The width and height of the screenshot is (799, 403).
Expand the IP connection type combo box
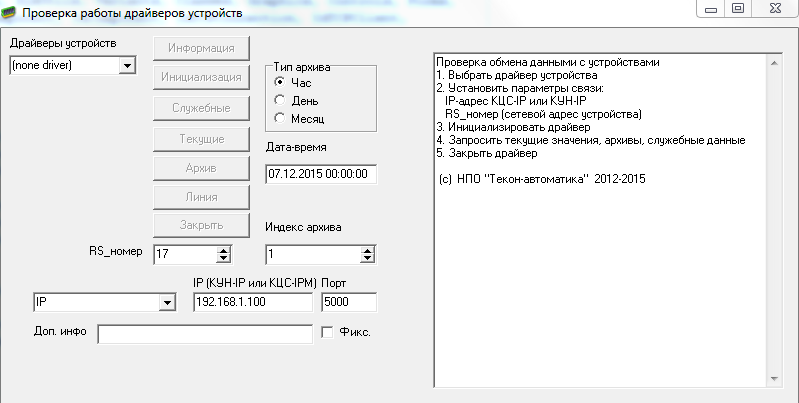tap(165, 302)
